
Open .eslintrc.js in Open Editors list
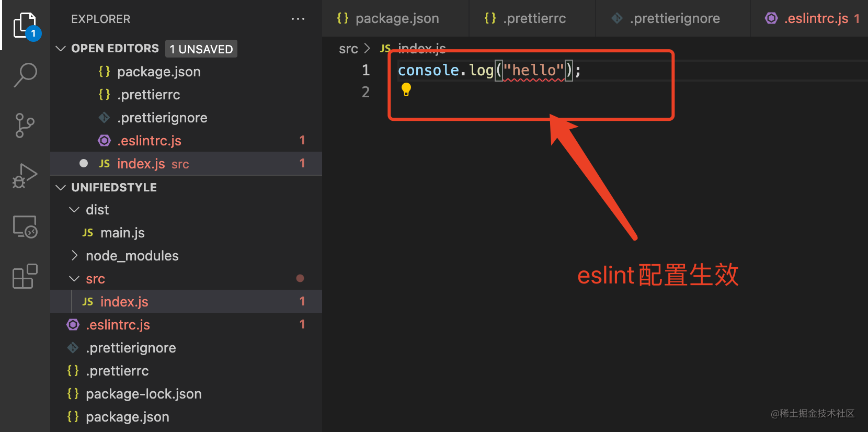[x=186, y=141]
